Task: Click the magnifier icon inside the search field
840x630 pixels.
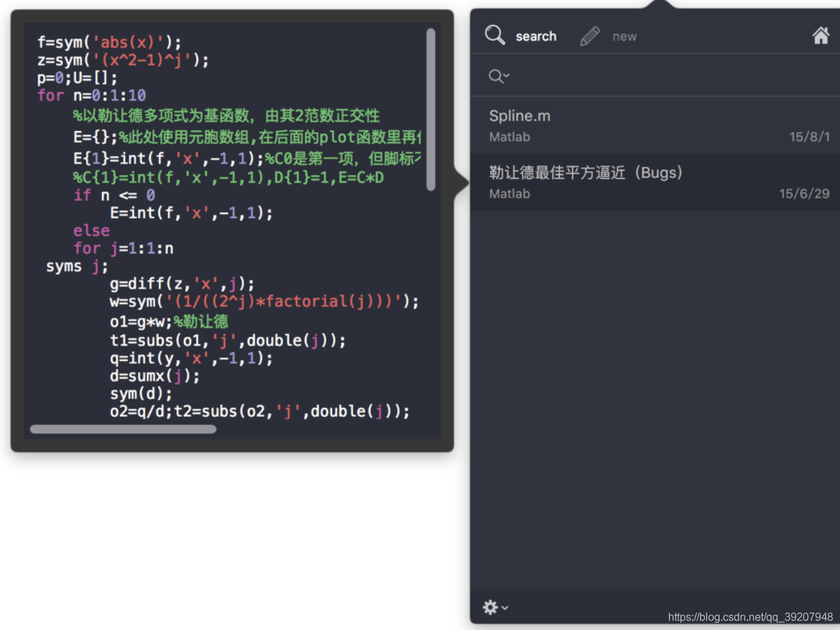Action: [494, 76]
